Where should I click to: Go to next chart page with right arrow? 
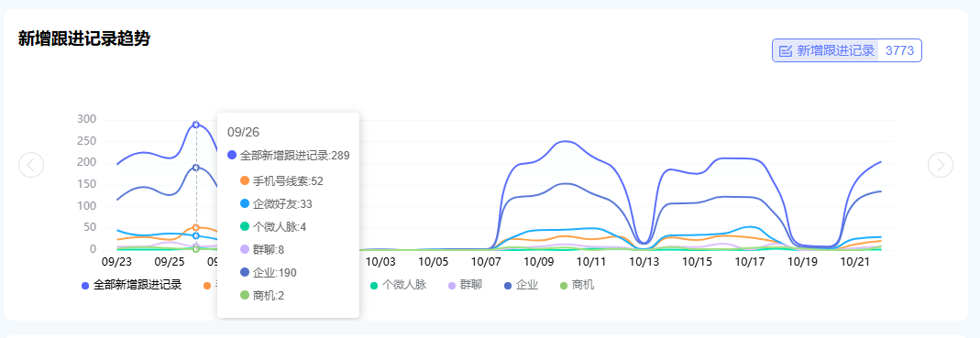pos(941,165)
